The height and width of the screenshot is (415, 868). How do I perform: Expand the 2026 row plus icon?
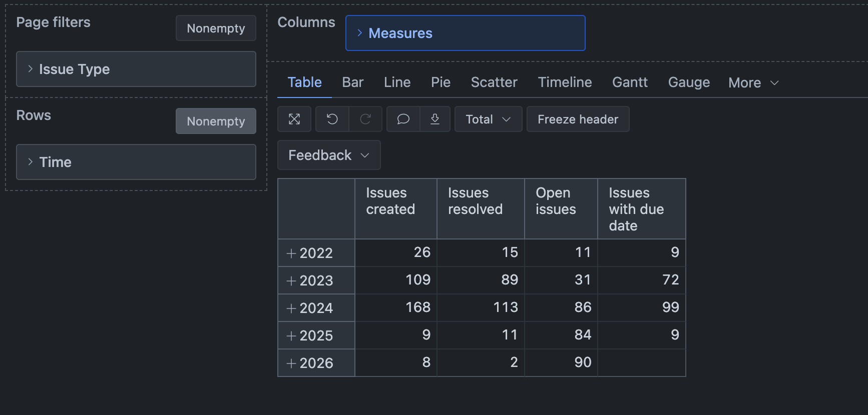coord(291,363)
